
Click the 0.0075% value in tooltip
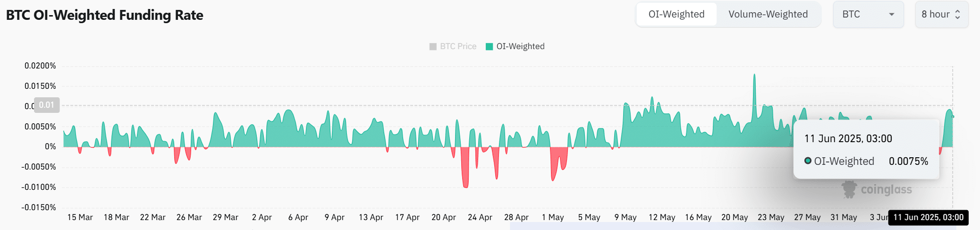pyautogui.click(x=908, y=162)
